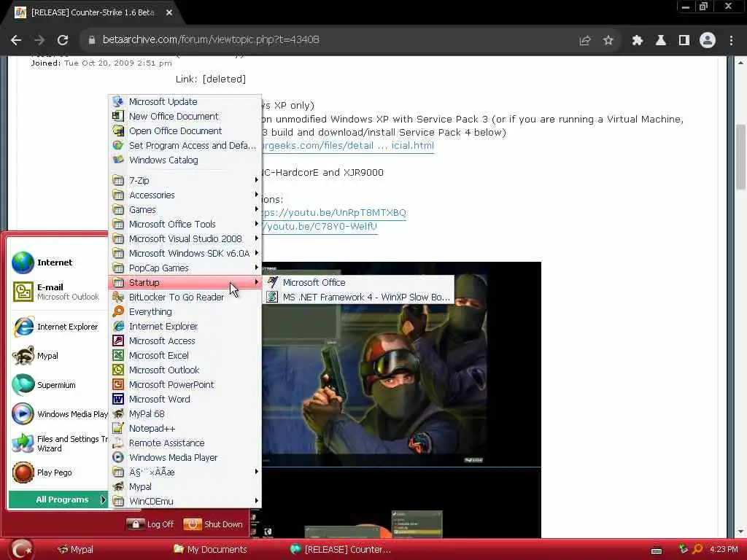Screen dimensions: 747x560
Task: Bookmark page with the star icon
Action: point(608,41)
